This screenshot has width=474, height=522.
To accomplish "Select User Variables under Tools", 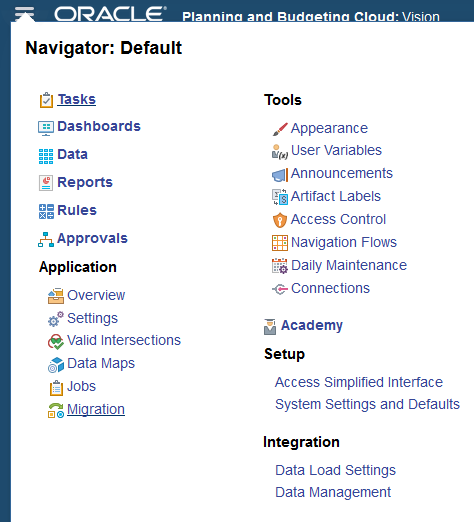I will (x=336, y=150).
